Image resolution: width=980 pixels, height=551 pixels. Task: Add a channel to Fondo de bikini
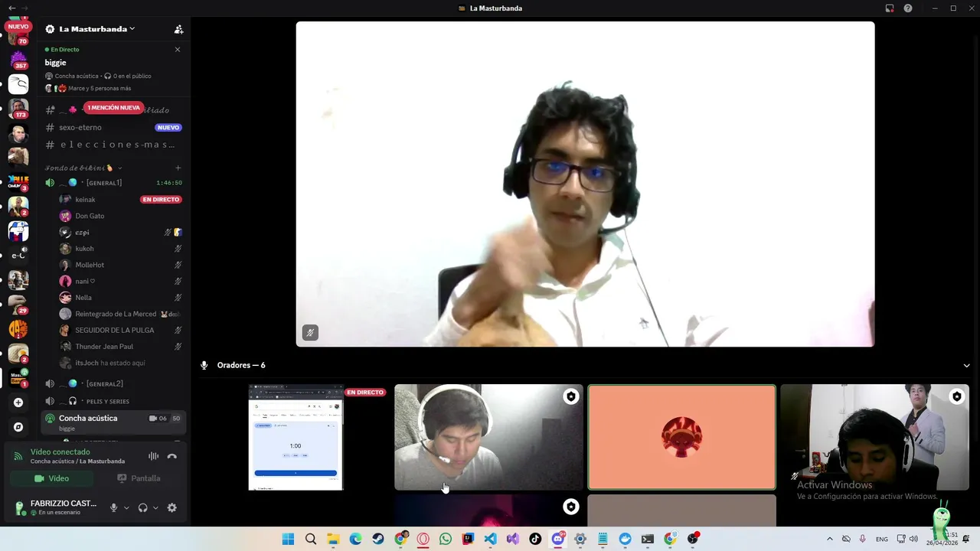tap(178, 168)
